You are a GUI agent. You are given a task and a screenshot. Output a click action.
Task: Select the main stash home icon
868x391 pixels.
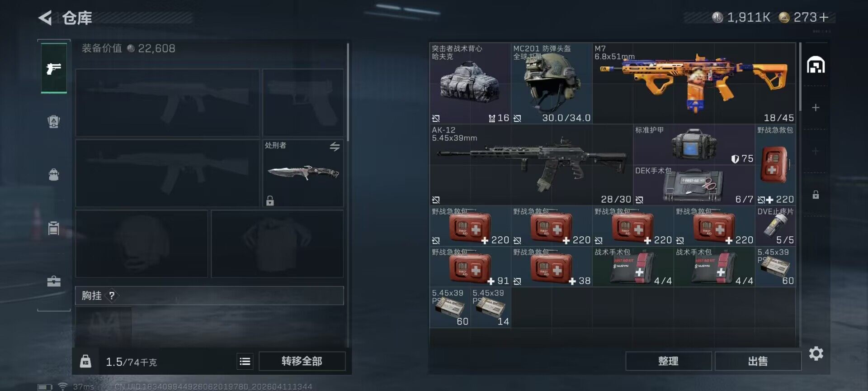point(816,65)
